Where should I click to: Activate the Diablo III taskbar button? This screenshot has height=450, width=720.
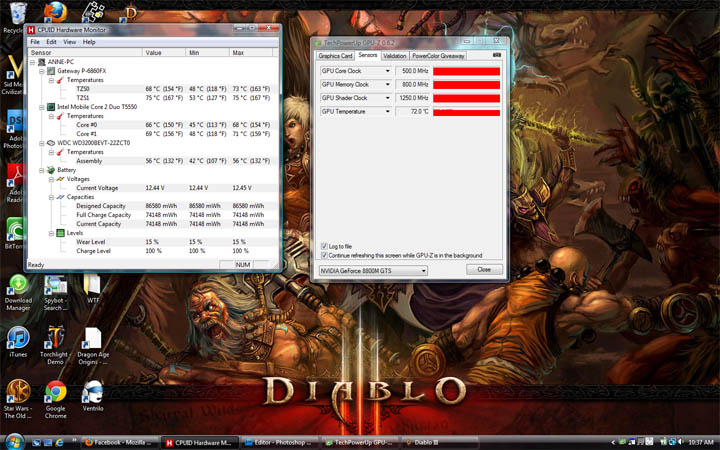point(441,443)
